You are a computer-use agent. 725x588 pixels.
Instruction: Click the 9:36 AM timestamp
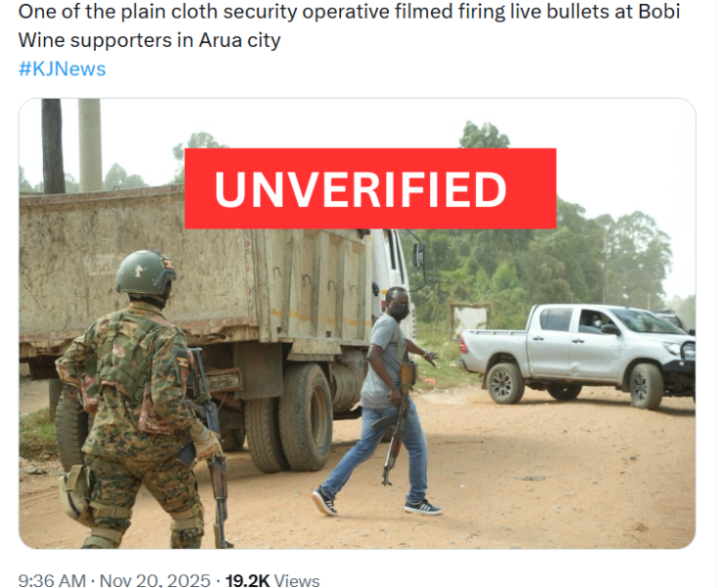[52, 580]
